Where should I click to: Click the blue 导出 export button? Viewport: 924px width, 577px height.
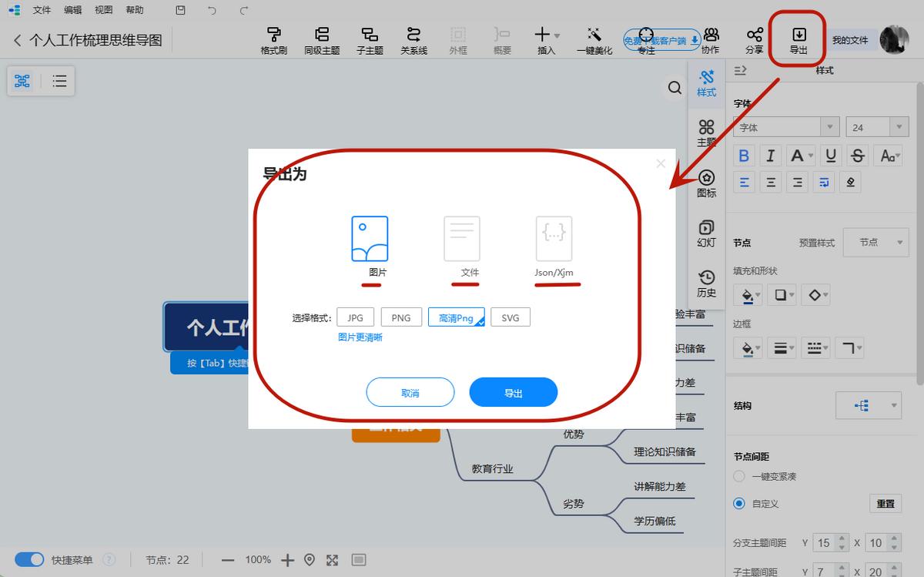[x=513, y=392]
